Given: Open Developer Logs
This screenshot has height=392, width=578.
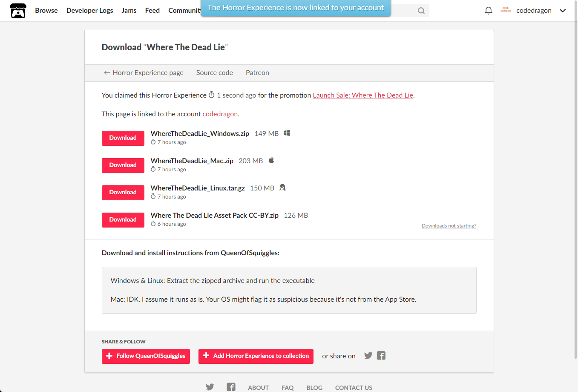Looking at the screenshot, I should [x=90, y=10].
